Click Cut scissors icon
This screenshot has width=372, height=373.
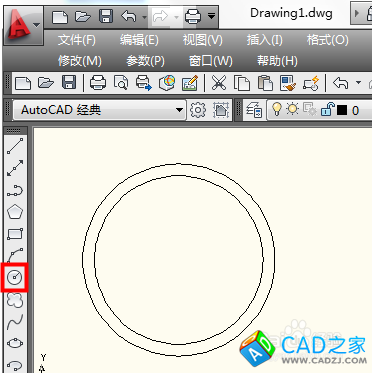(x=219, y=82)
